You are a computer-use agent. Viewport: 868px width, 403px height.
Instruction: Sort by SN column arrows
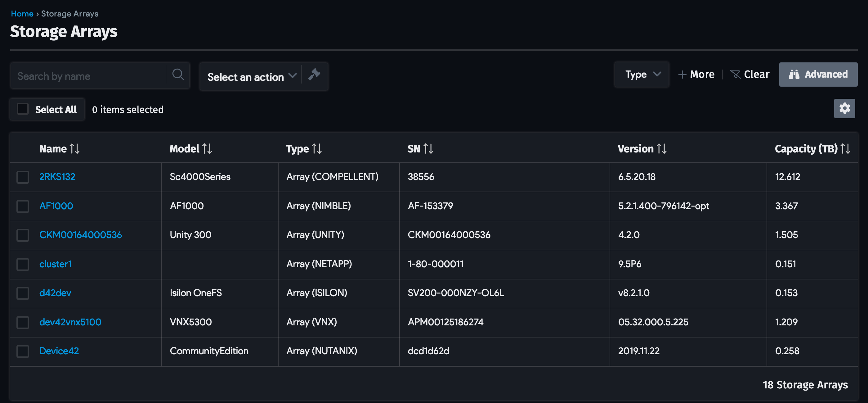coord(428,149)
